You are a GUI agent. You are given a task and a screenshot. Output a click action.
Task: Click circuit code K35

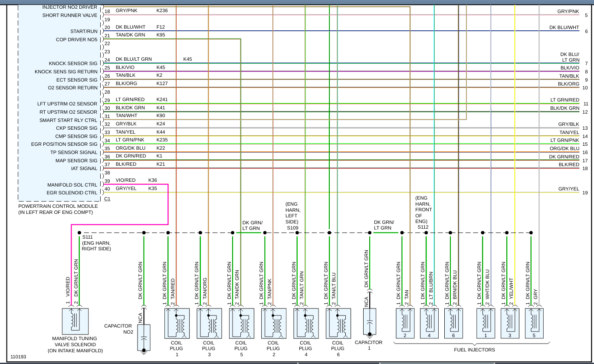[153, 188]
